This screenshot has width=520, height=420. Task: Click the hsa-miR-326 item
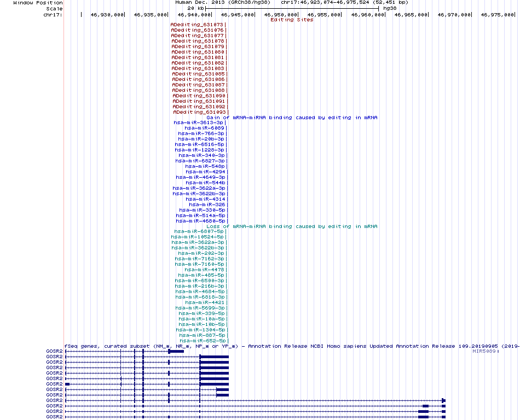(207, 205)
